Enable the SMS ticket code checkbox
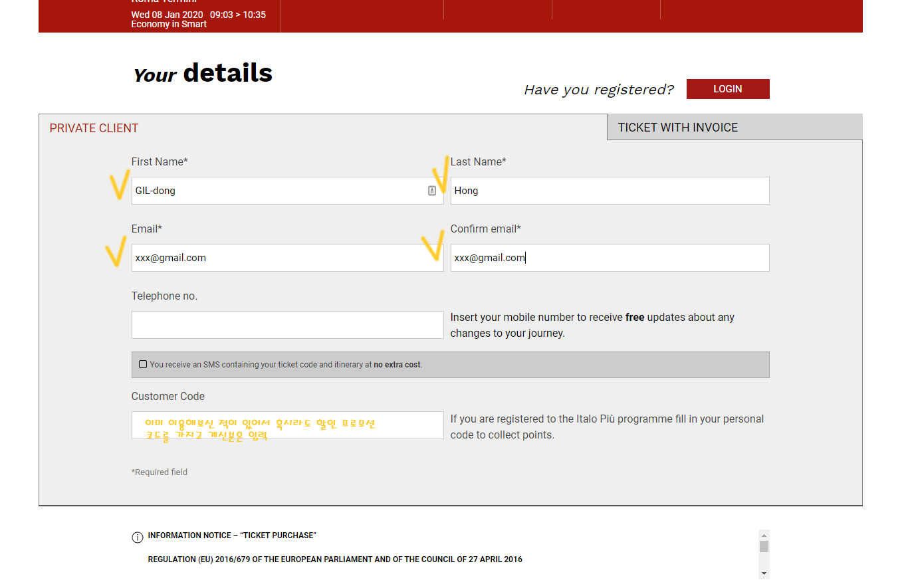This screenshot has height=588, width=912. (x=143, y=364)
